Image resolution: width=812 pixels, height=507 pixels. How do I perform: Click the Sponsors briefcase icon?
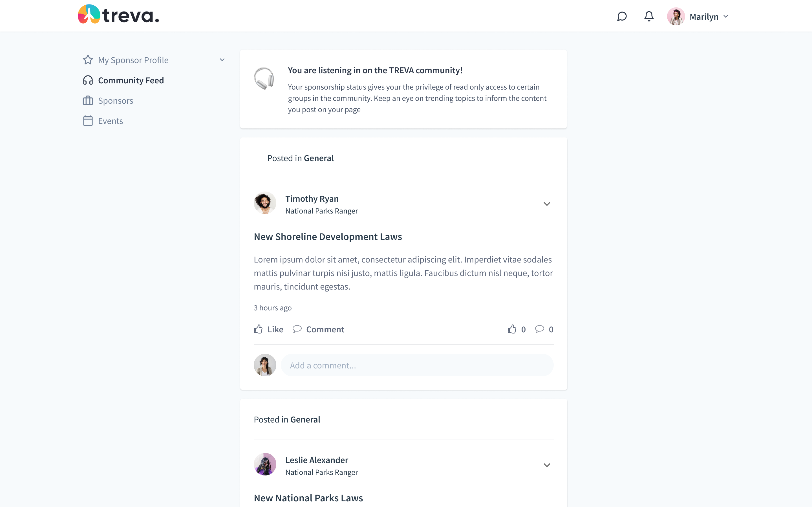88,101
